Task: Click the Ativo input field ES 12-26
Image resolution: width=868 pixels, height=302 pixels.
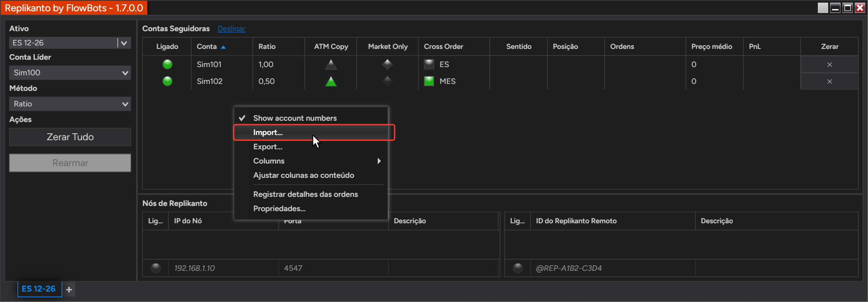Action: pyautogui.click(x=63, y=43)
